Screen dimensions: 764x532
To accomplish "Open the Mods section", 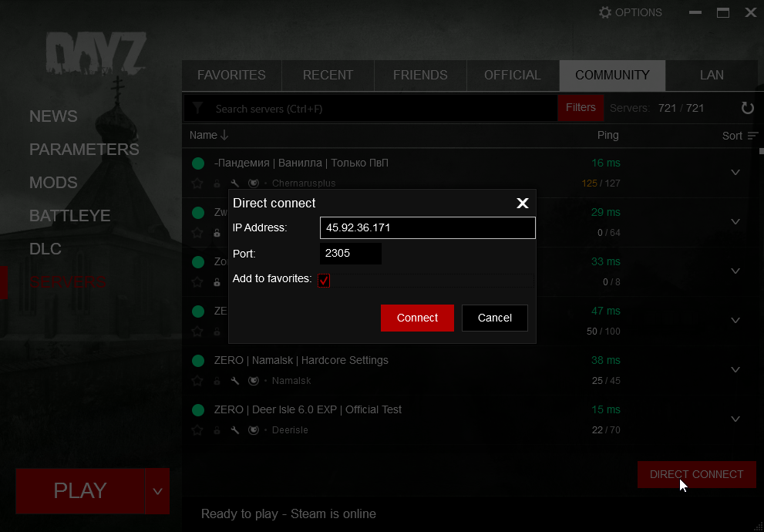I will tap(53, 182).
